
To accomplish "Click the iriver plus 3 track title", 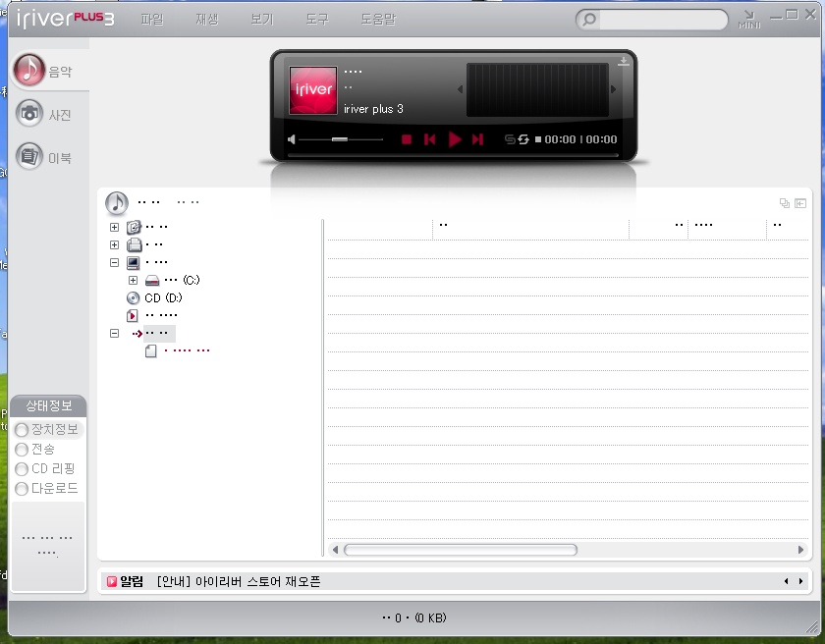I will tap(373, 109).
